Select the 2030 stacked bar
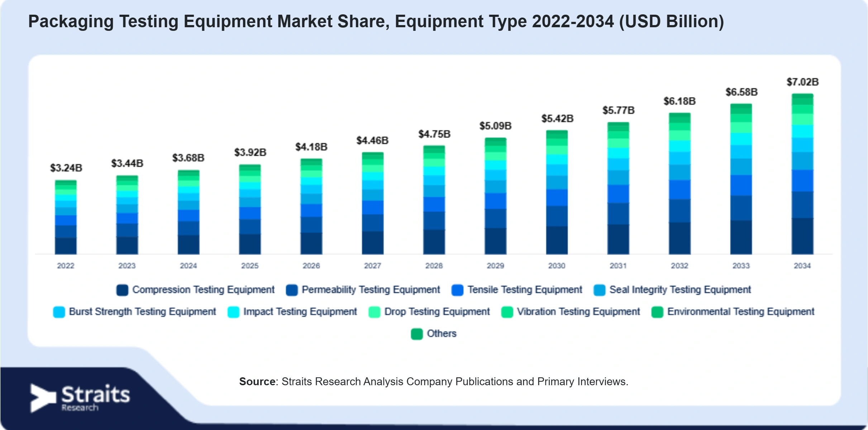The width and height of the screenshot is (868, 430). click(557, 192)
